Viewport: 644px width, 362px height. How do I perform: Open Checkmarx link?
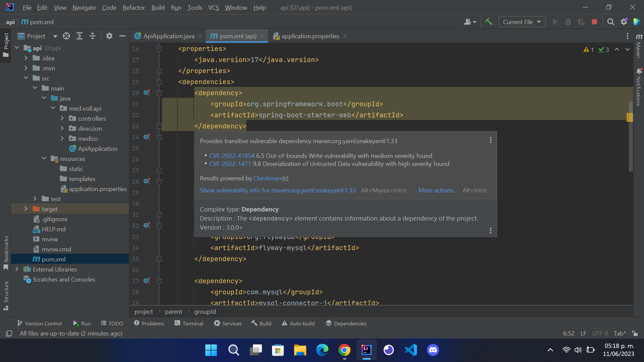point(268,178)
